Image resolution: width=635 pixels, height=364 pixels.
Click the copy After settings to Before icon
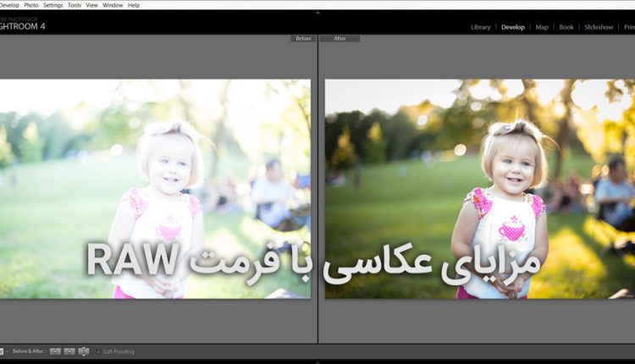[69, 351]
